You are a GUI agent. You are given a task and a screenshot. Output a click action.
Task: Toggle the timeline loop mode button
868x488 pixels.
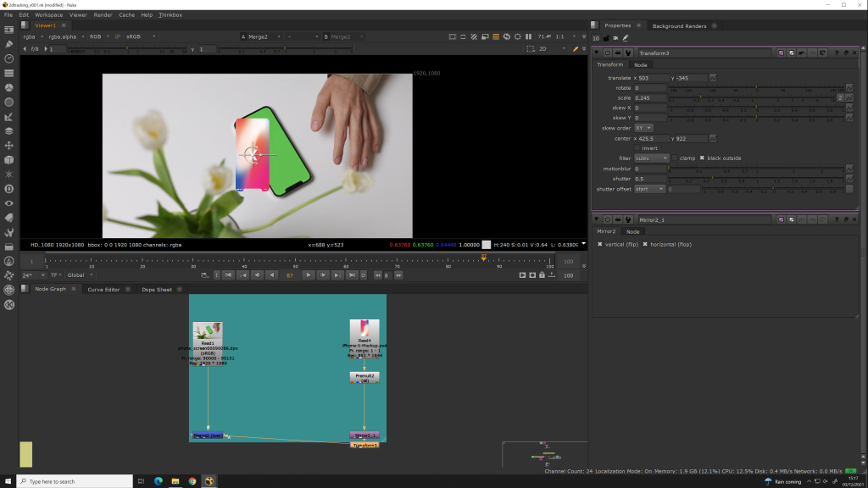pyautogui.click(x=205, y=275)
